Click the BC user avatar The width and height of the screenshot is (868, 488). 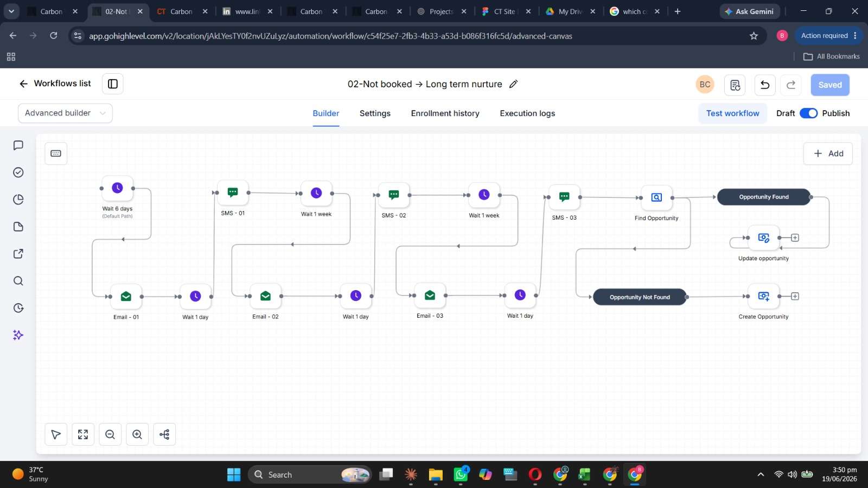[x=705, y=85]
